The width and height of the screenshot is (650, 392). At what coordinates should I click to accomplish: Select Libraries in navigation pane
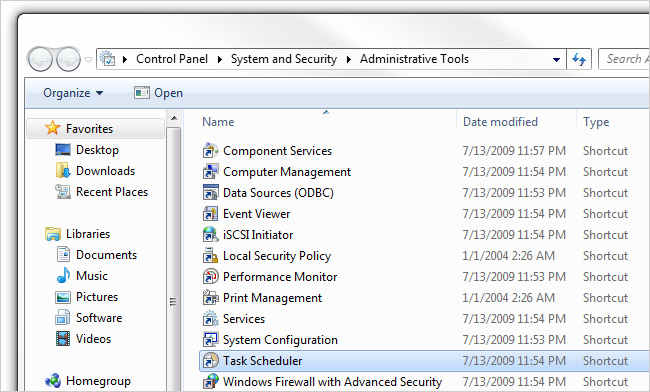coord(88,234)
